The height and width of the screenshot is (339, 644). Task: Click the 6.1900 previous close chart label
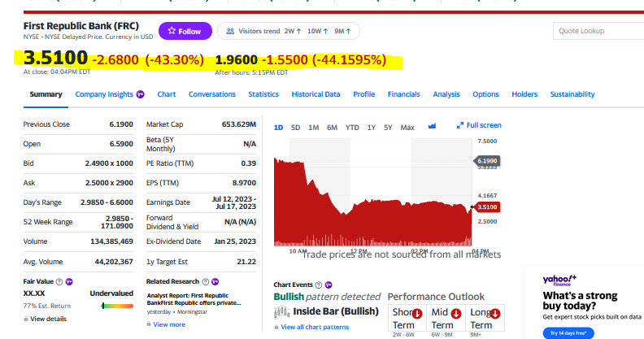click(487, 161)
